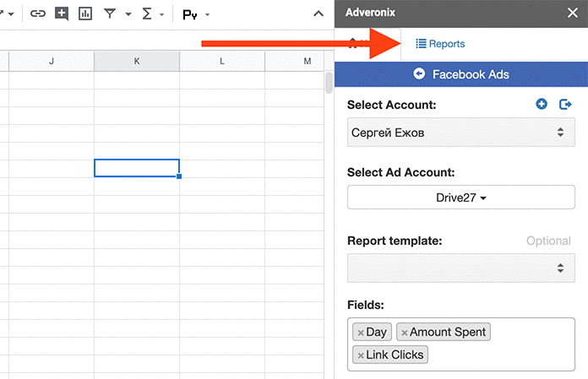
Task: Expand the Drive27 ad account dropdown
Action: (460, 198)
